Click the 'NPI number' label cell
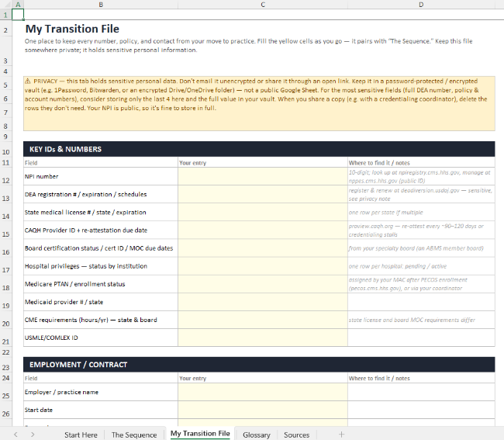Image resolution: width=504 pixels, height=440 pixels. coord(101,176)
